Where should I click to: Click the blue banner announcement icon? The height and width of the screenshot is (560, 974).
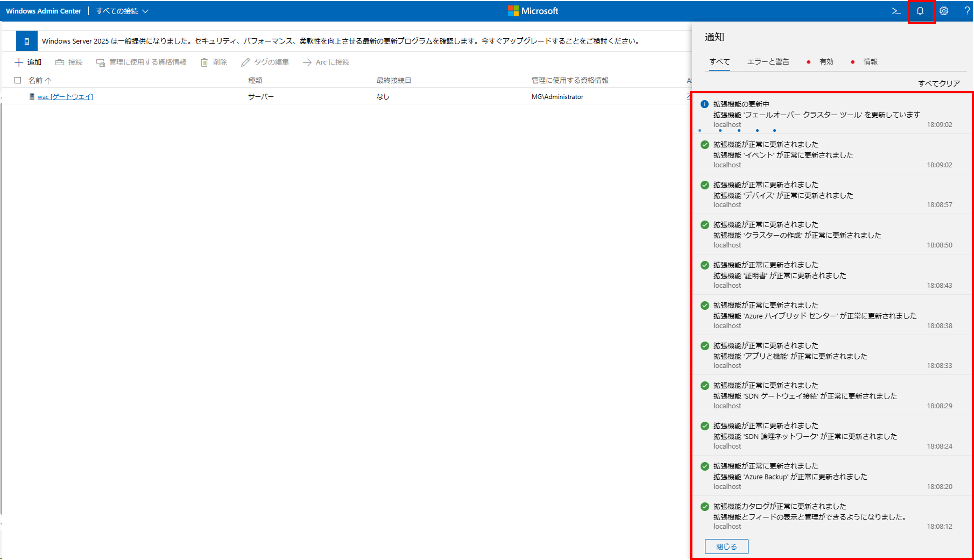click(27, 41)
